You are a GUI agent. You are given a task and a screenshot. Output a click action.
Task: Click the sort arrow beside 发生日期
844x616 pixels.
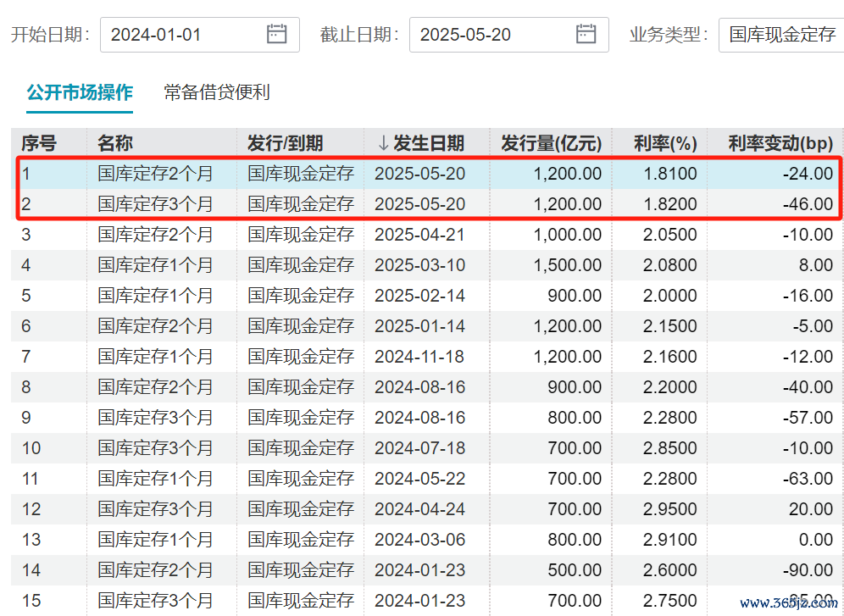click(383, 143)
